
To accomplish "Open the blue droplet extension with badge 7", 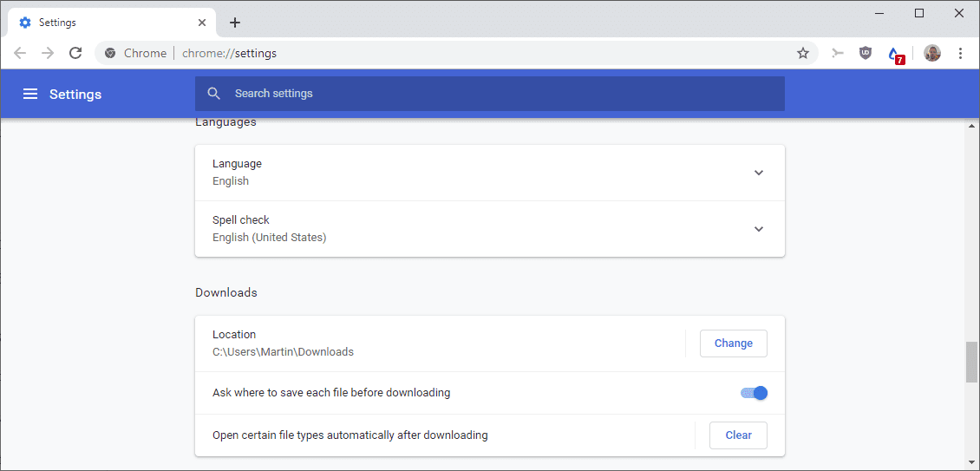I will coord(896,55).
